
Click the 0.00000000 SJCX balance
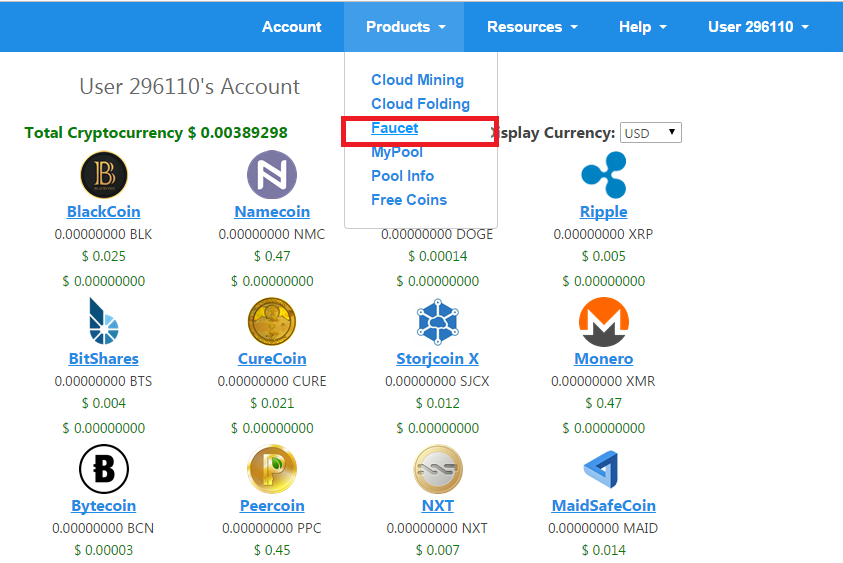click(437, 381)
